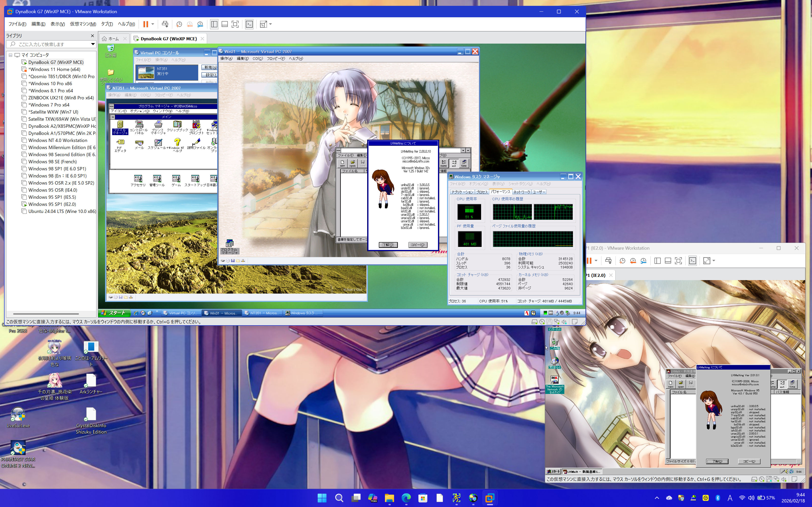
Task: Open the 仮想マシン(M) menu
Action: tap(83, 24)
